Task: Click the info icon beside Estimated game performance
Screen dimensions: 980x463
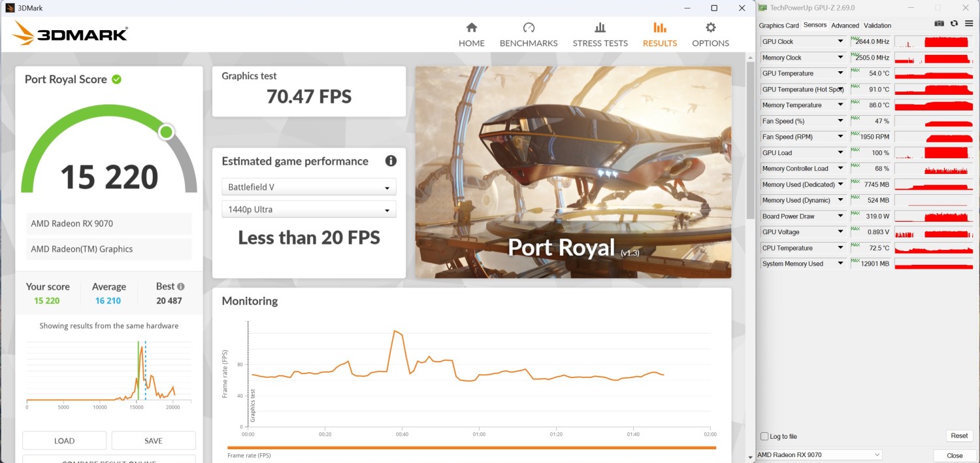Action: point(391,161)
